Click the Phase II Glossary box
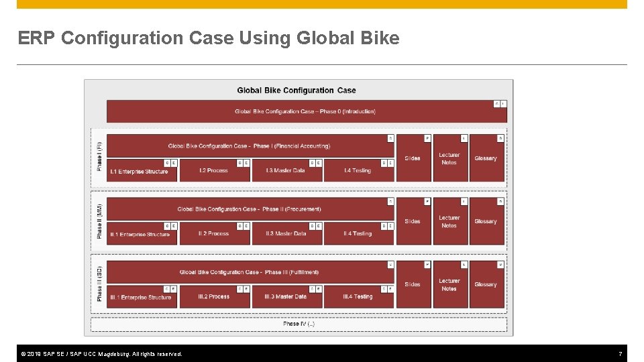The image size is (644, 362). point(487,221)
